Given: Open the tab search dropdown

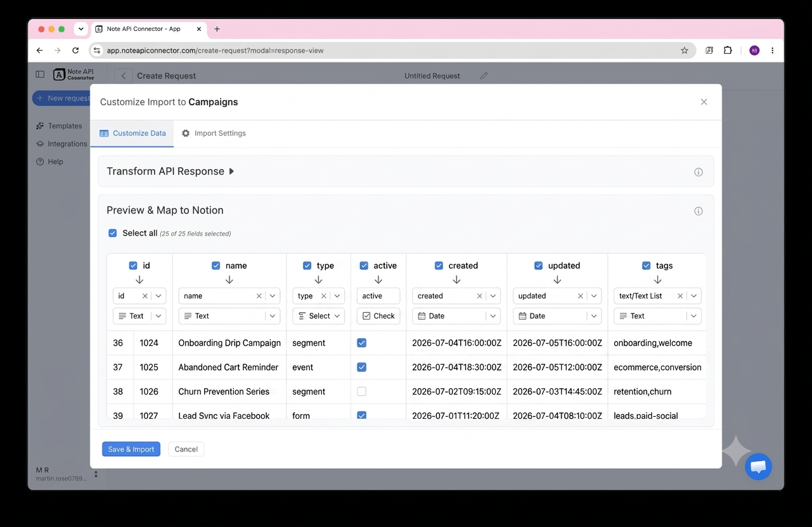Looking at the screenshot, I should (81, 29).
